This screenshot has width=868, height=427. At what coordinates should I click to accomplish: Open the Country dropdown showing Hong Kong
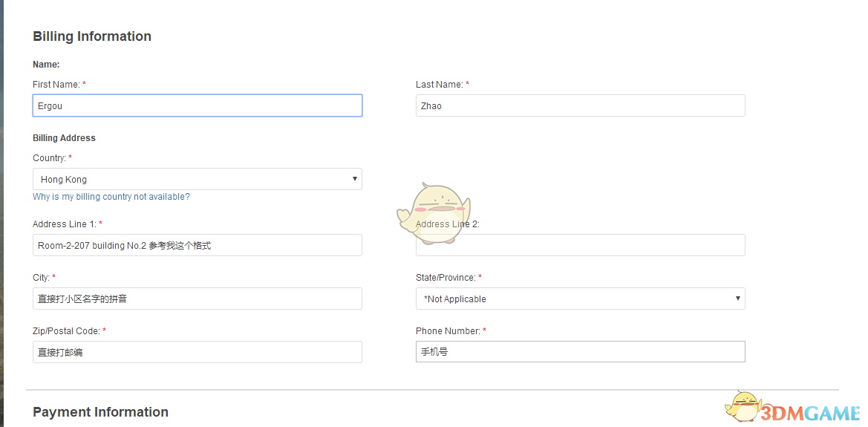click(197, 179)
